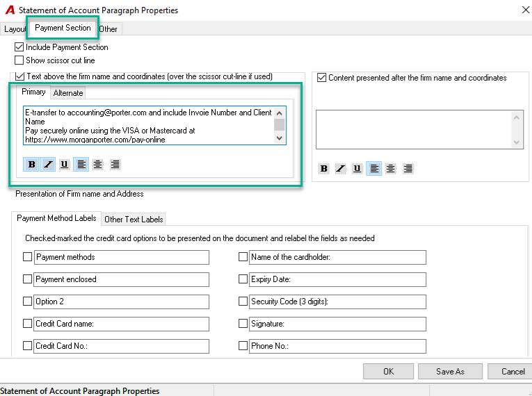Uncheck Include Payment Section

pos(19,47)
